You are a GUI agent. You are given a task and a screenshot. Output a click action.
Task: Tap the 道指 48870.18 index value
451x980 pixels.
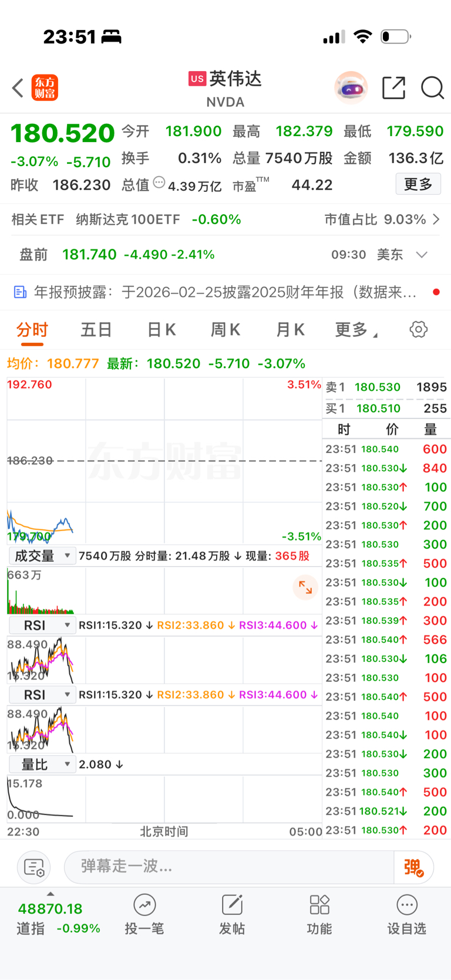[51, 909]
